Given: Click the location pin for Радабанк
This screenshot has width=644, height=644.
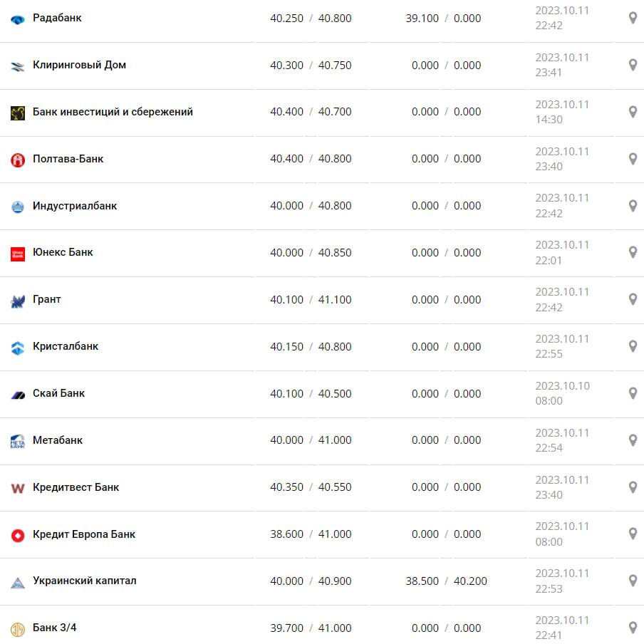Looking at the screenshot, I should click(633, 18).
